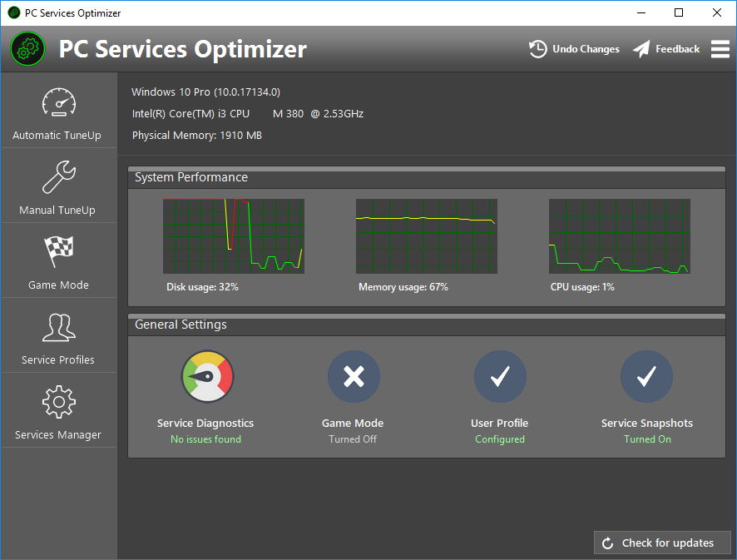737x560 pixels.
Task: Click the Undo Changes clock icon
Action: [x=537, y=49]
